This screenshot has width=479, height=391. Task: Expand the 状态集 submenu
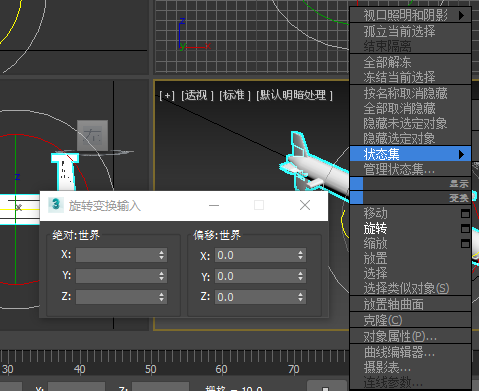pyautogui.click(x=410, y=154)
